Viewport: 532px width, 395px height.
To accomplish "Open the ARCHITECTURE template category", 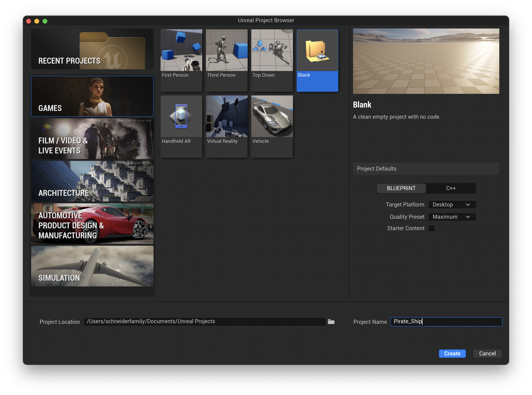I will (x=92, y=181).
